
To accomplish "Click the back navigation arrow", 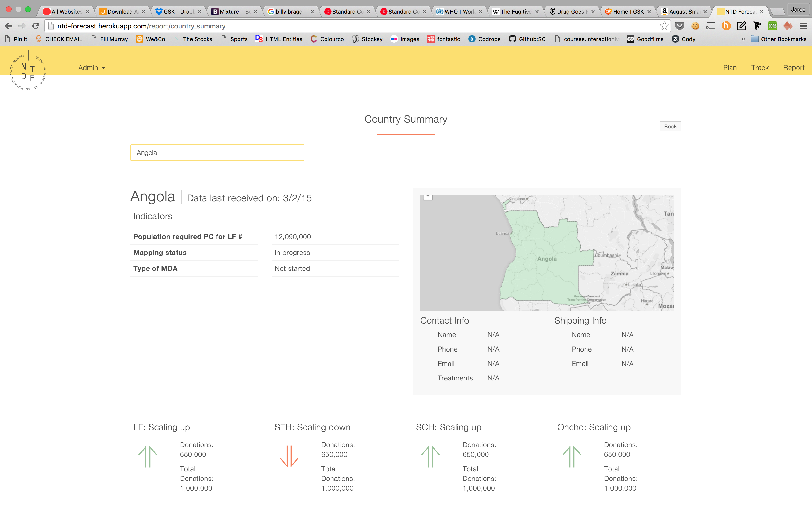I will coord(9,26).
